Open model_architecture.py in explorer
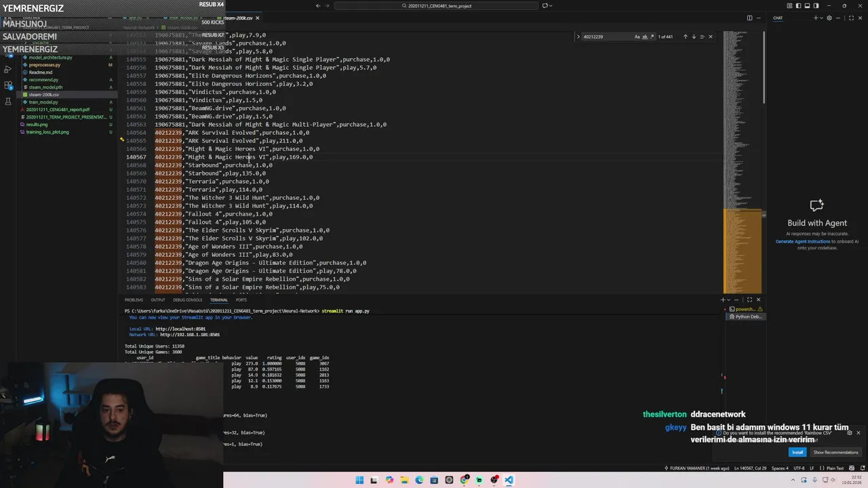 point(50,58)
